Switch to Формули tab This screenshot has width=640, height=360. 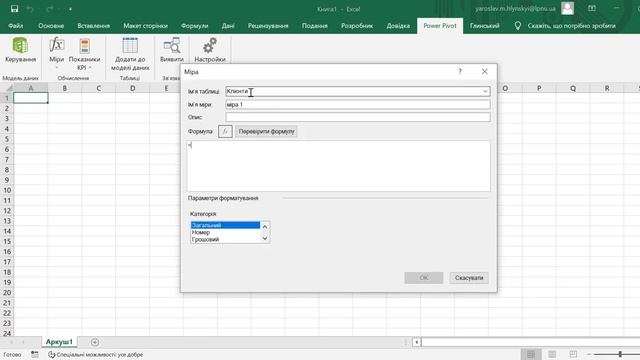(x=195, y=26)
